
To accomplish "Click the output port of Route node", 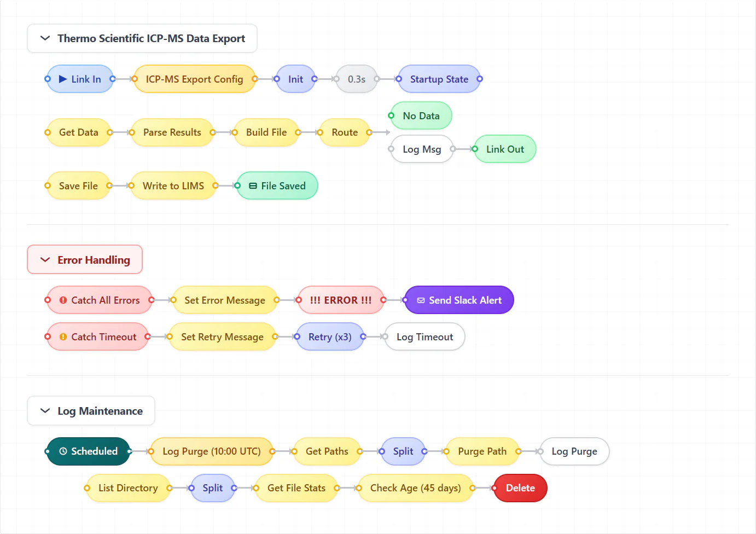I will 369,132.
